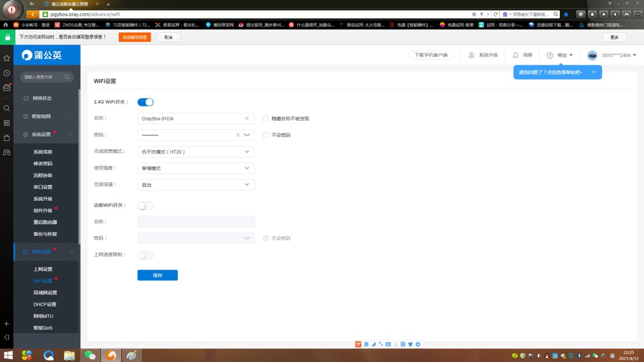Open 智能QoS in the sidebar
The width and height of the screenshot is (644, 362).
(43, 328)
